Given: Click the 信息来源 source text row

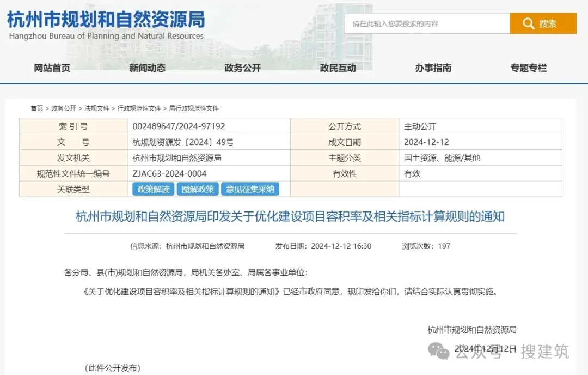Looking at the screenshot, I should click(187, 246).
